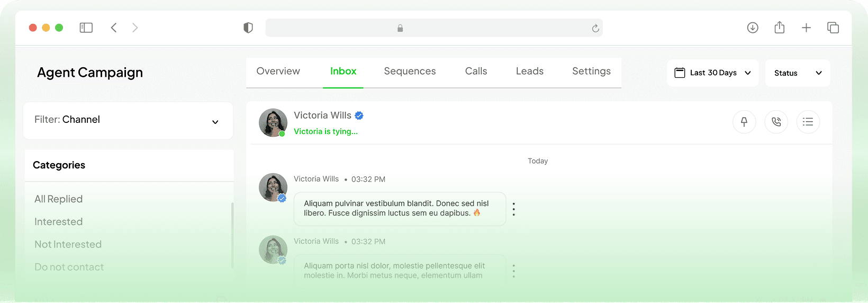Viewport: 868px width, 303px height.
Task: Click the browser downloads icon
Action: pyautogui.click(x=753, y=28)
